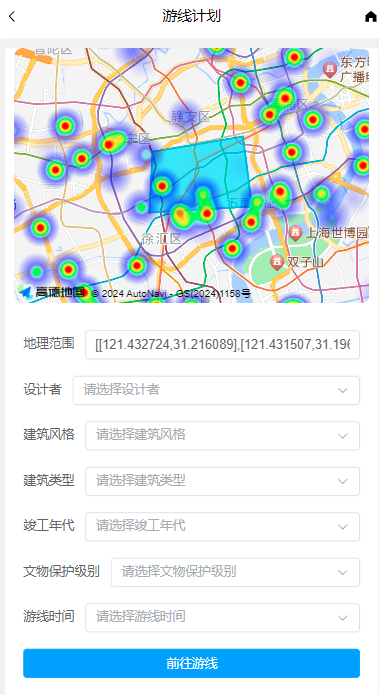Open the 竣工年代 dropdown

[223, 526]
